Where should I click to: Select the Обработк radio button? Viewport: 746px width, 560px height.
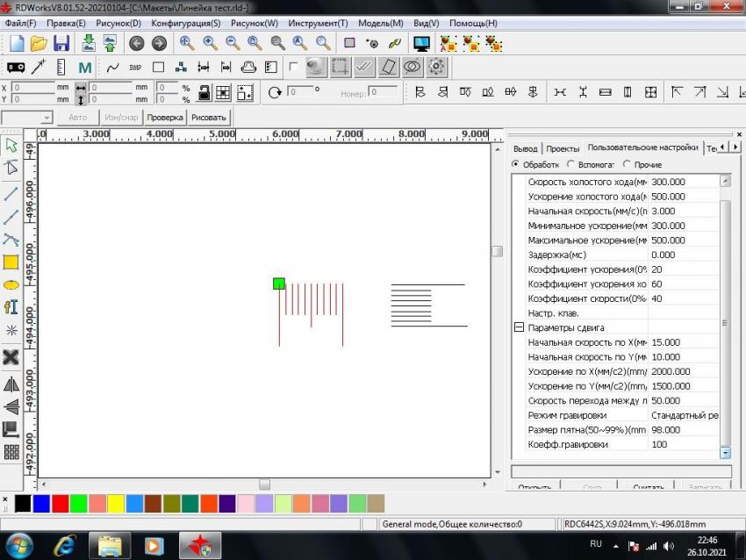(x=516, y=164)
